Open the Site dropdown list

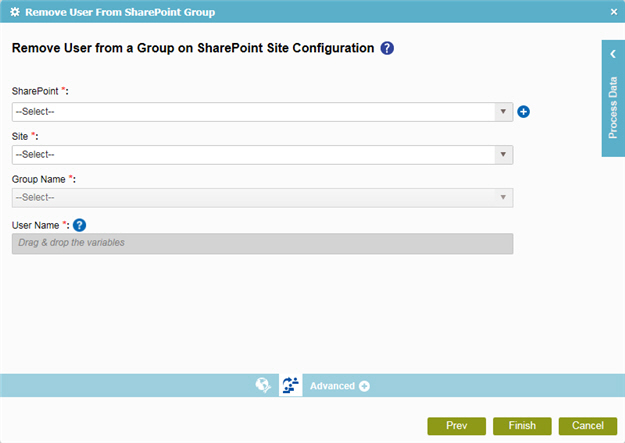[262, 155]
